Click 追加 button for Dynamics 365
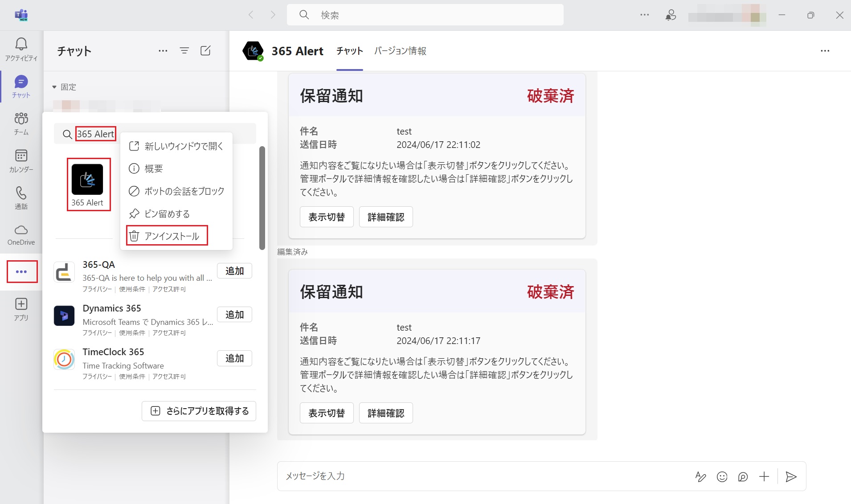 [x=234, y=315]
